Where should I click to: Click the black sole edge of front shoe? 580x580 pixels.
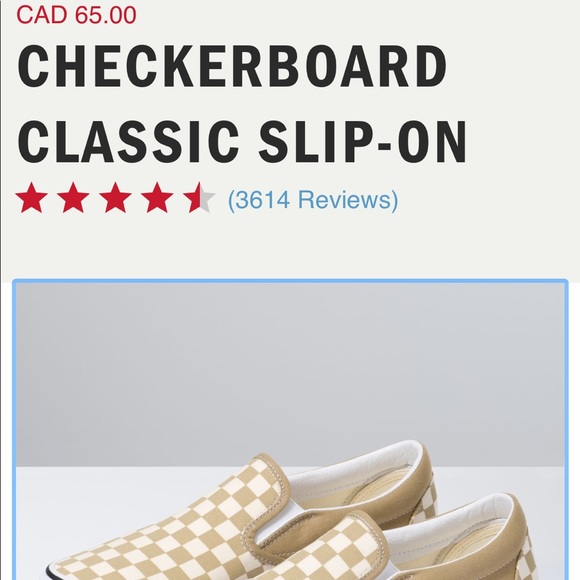coord(54,573)
